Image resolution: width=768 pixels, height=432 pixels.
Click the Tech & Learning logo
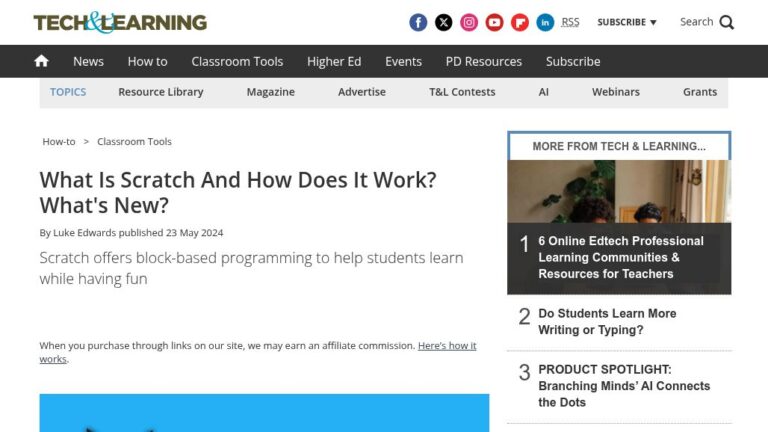click(x=120, y=23)
